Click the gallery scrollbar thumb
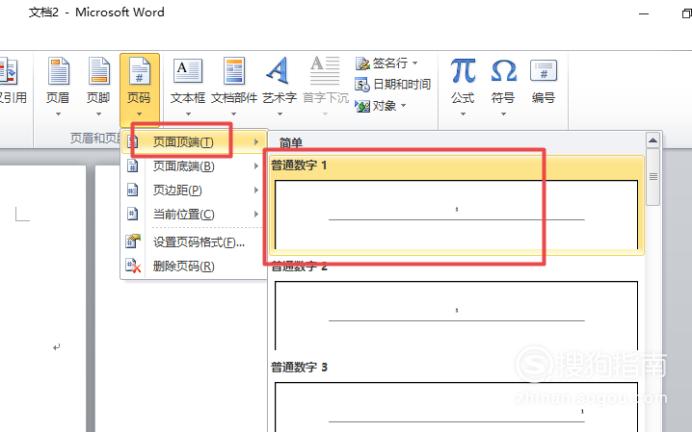Image resolution: width=692 pixels, height=432 pixels. tap(653, 177)
